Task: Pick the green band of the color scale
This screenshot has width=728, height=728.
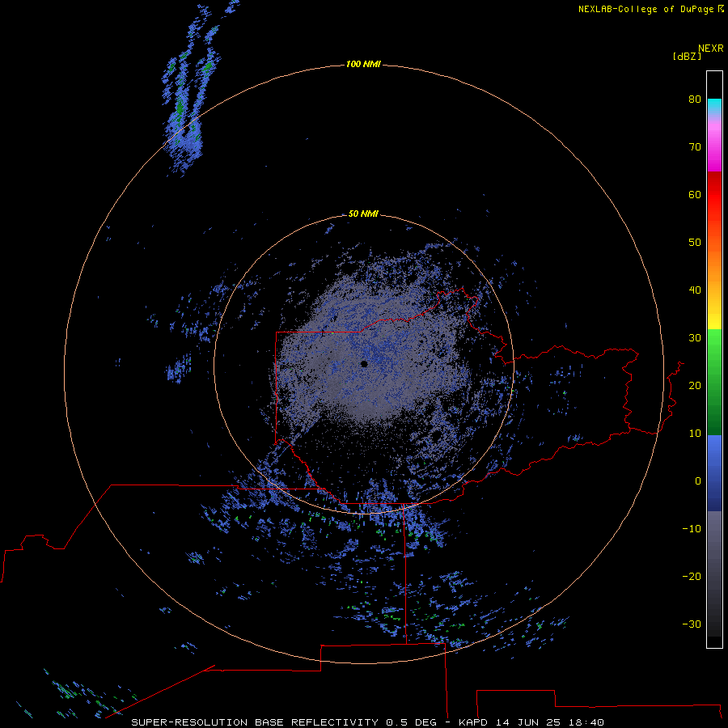Action: (714, 382)
